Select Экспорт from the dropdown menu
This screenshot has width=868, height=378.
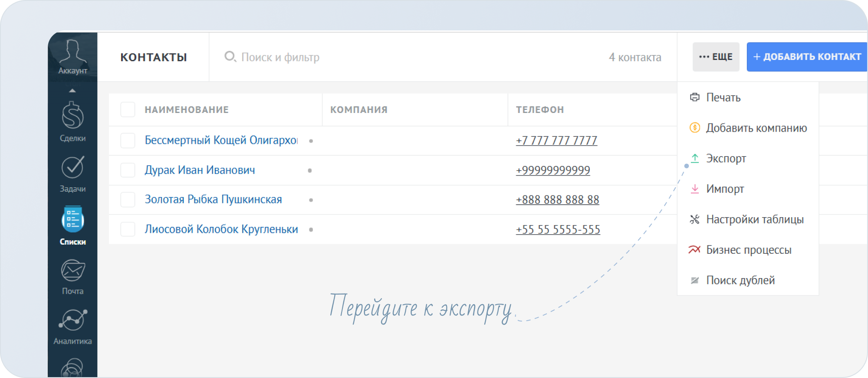pos(726,159)
